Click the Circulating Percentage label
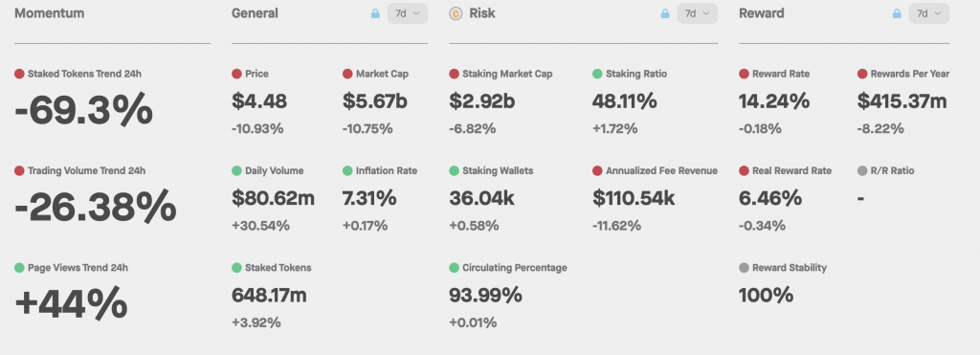 [514, 268]
